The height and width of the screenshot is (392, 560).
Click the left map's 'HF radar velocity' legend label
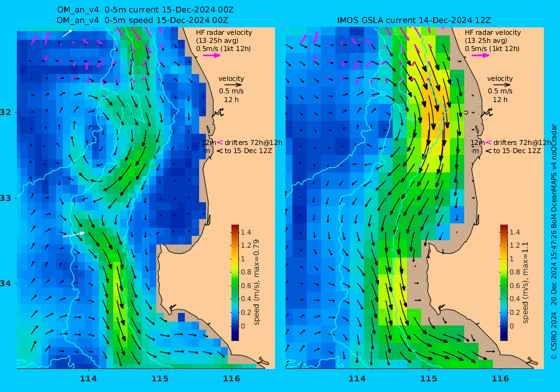click(x=224, y=32)
